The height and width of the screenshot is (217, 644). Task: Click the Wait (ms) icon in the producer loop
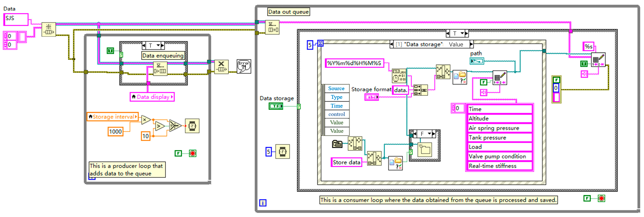coord(192,126)
